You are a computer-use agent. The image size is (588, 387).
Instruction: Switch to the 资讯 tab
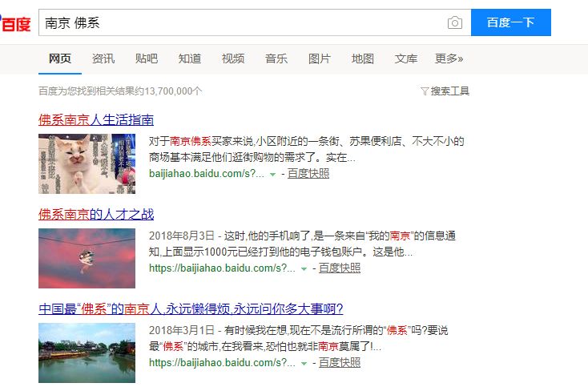point(103,58)
